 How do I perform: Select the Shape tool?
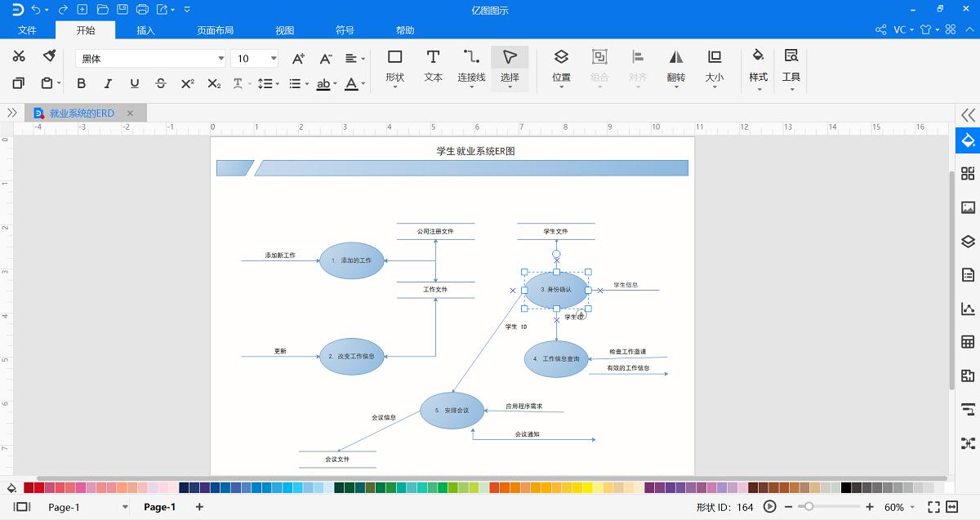tap(394, 65)
